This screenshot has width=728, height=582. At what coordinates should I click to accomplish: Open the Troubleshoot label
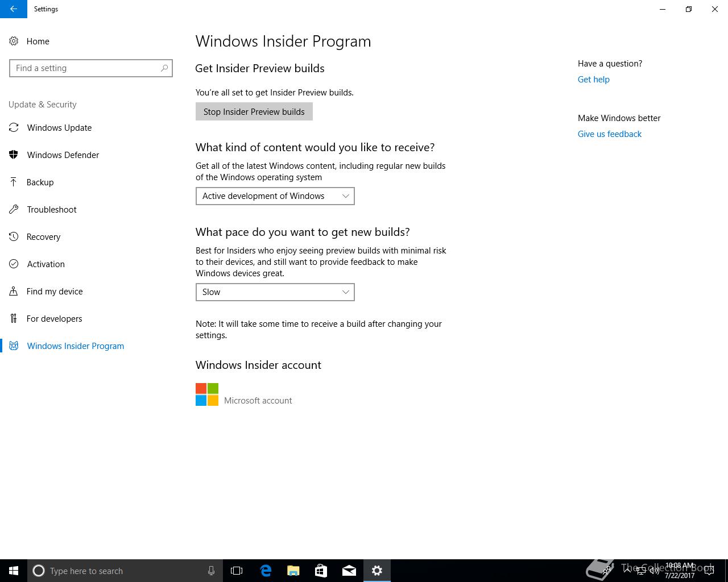[52, 210]
